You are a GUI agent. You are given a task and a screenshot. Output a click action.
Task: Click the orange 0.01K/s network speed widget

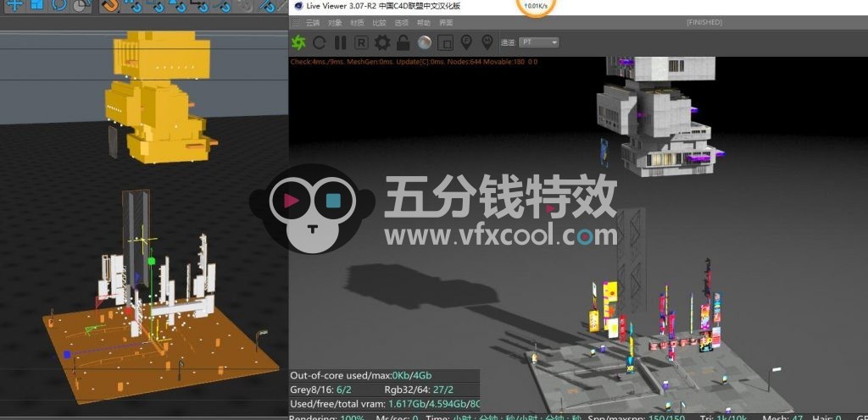(x=535, y=7)
